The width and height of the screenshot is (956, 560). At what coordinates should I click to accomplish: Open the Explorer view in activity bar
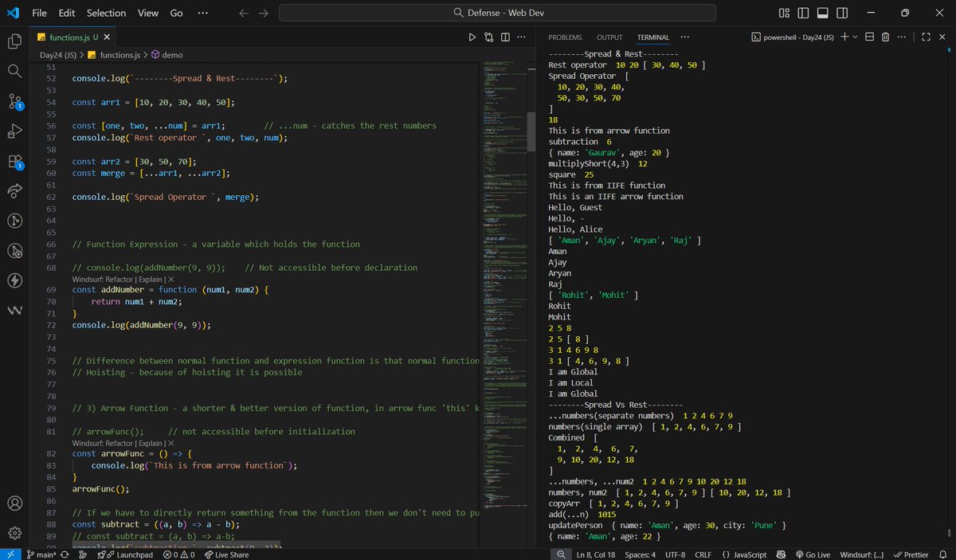[x=14, y=41]
